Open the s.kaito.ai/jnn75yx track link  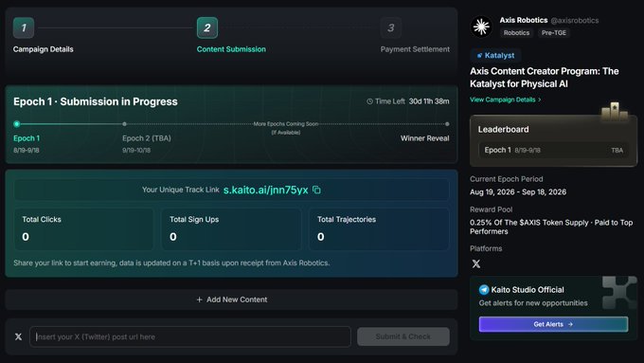(266, 190)
